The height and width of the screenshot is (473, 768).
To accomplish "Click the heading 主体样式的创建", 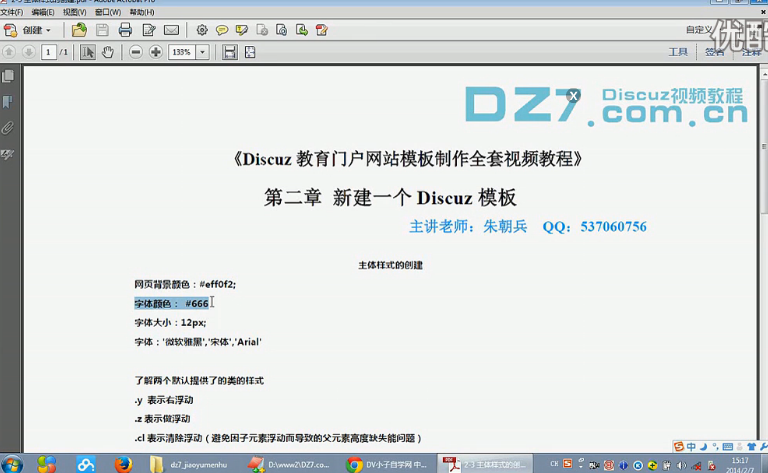I will [x=390, y=265].
